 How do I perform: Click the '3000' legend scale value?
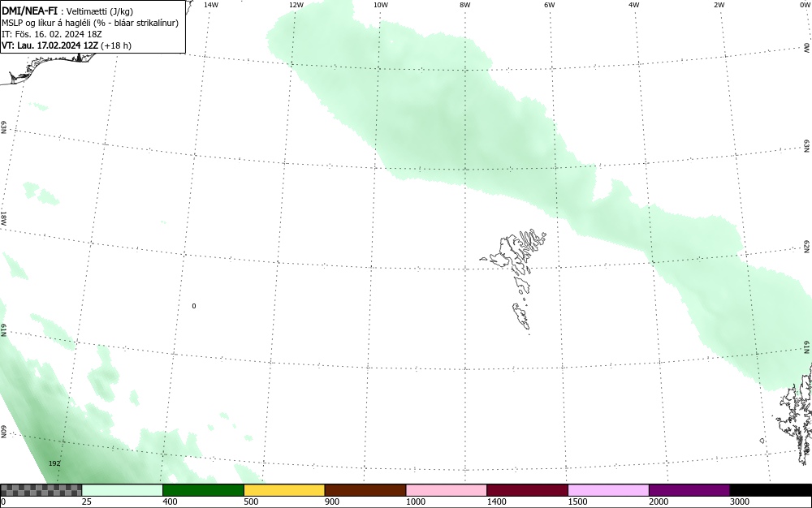[740, 502]
